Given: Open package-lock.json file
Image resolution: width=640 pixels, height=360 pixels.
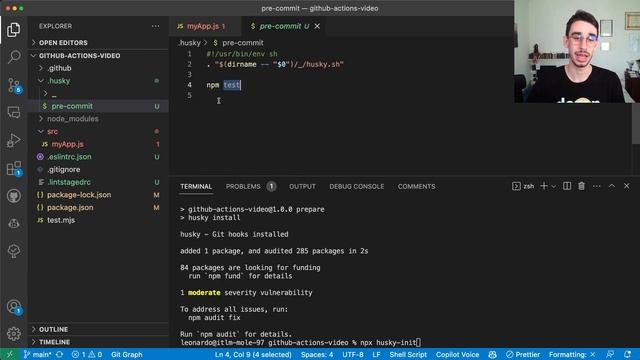Looking at the screenshot, I should tap(98, 195).
